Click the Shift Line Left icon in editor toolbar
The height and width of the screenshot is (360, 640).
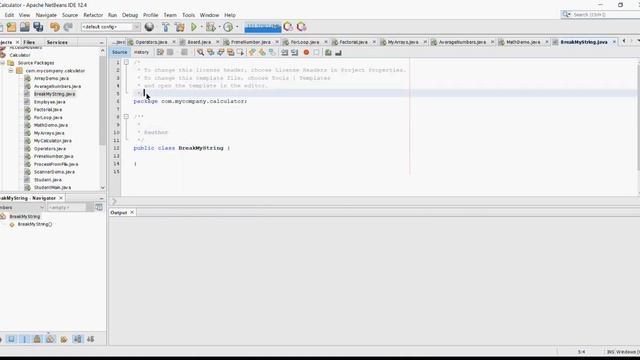[x=284, y=52]
